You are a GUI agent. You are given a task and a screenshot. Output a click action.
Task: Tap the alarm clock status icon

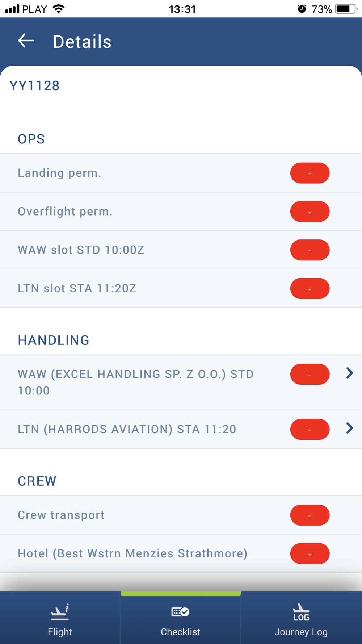pos(302,9)
